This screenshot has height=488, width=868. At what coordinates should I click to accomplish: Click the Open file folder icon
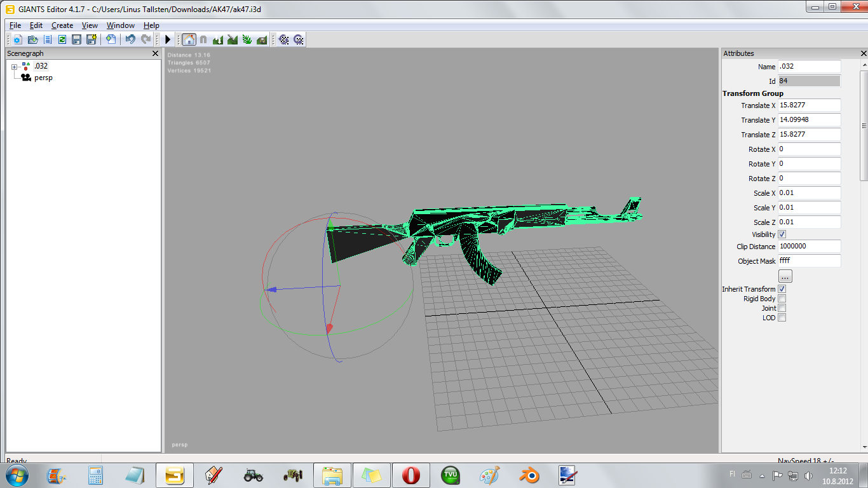[32, 39]
